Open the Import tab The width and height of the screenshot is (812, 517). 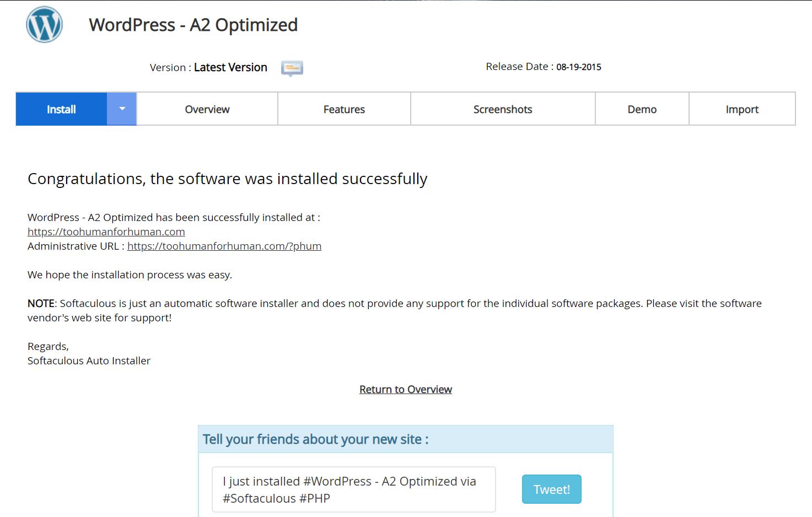tap(742, 109)
